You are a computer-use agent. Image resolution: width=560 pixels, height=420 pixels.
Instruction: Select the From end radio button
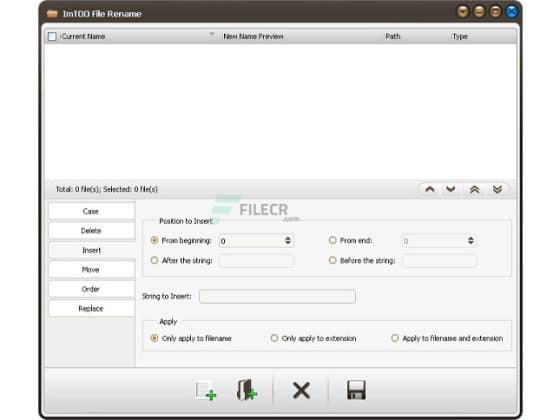click(332, 240)
